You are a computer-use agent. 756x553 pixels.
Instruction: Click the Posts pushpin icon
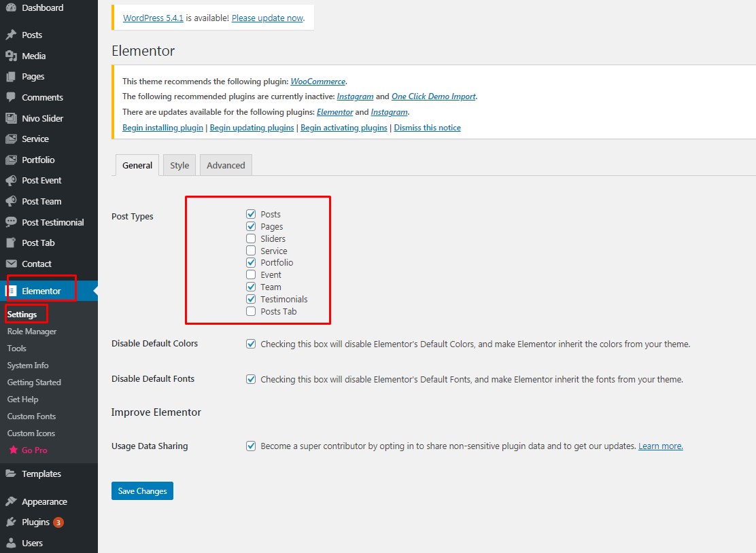(11, 35)
